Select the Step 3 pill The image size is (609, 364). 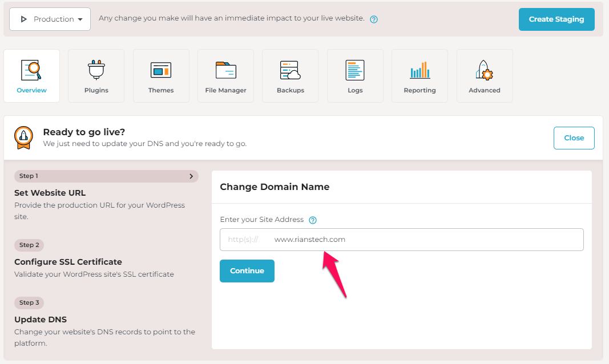tap(29, 303)
